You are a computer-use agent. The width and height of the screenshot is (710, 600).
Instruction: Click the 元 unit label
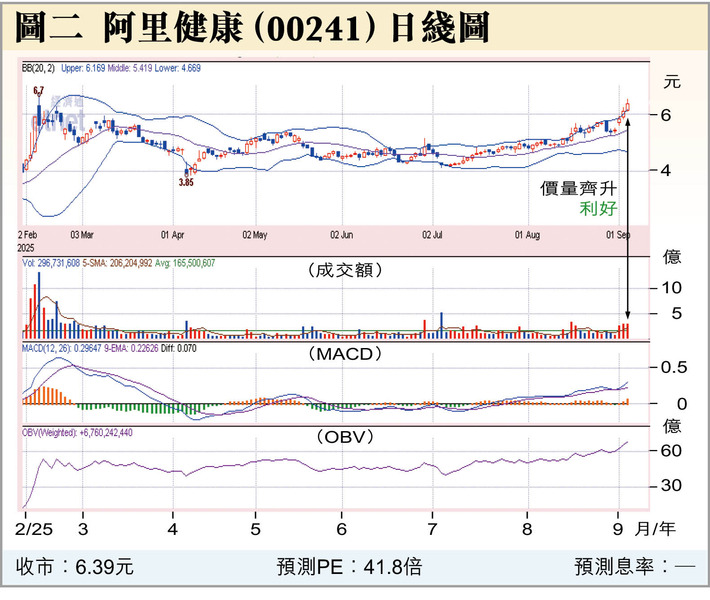pyautogui.click(x=672, y=83)
